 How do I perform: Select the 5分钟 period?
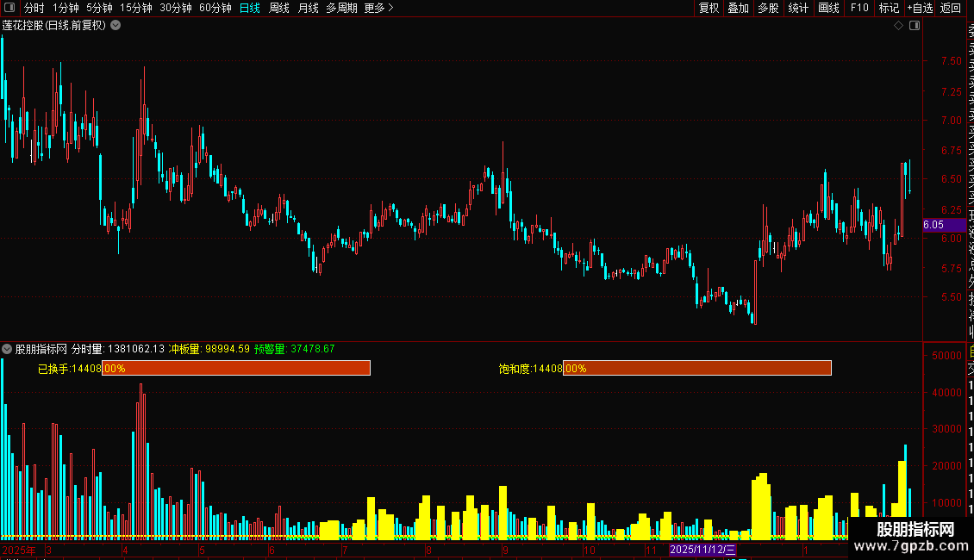tap(99, 8)
